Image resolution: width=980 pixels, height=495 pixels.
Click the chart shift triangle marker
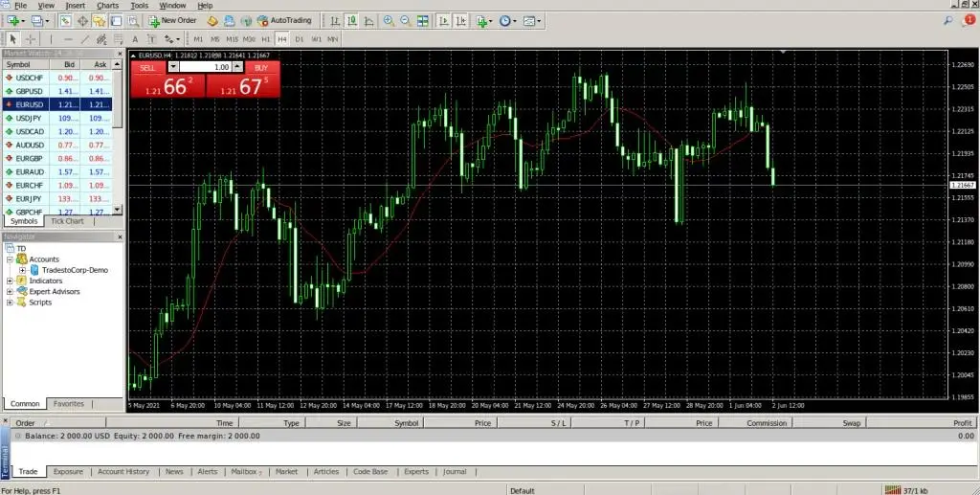tap(783, 53)
